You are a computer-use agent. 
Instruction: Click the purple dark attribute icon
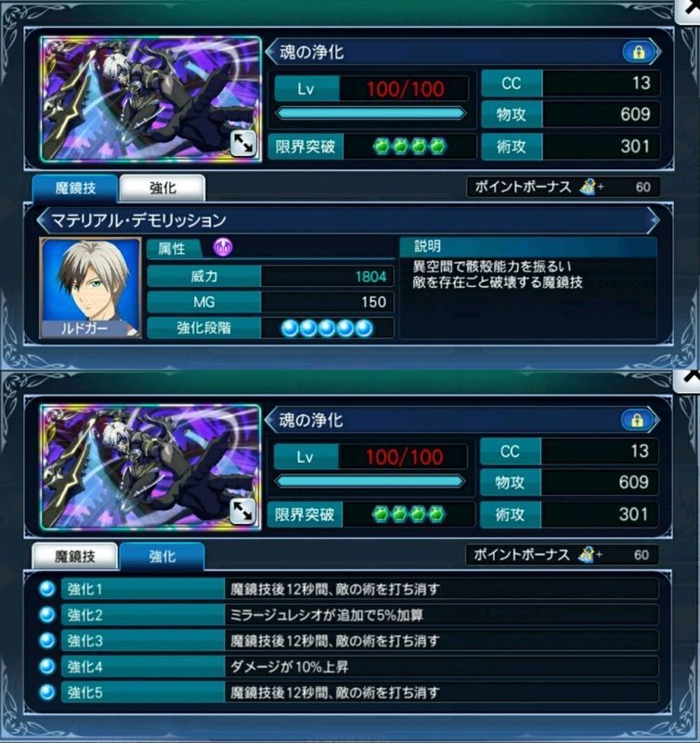(223, 247)
